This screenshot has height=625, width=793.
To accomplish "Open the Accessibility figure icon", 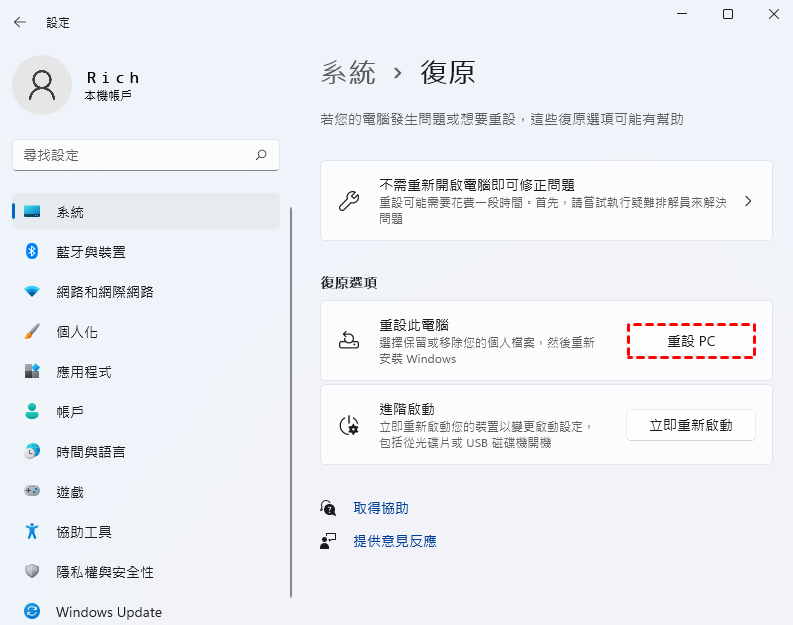I will click(x=32, y=532).
